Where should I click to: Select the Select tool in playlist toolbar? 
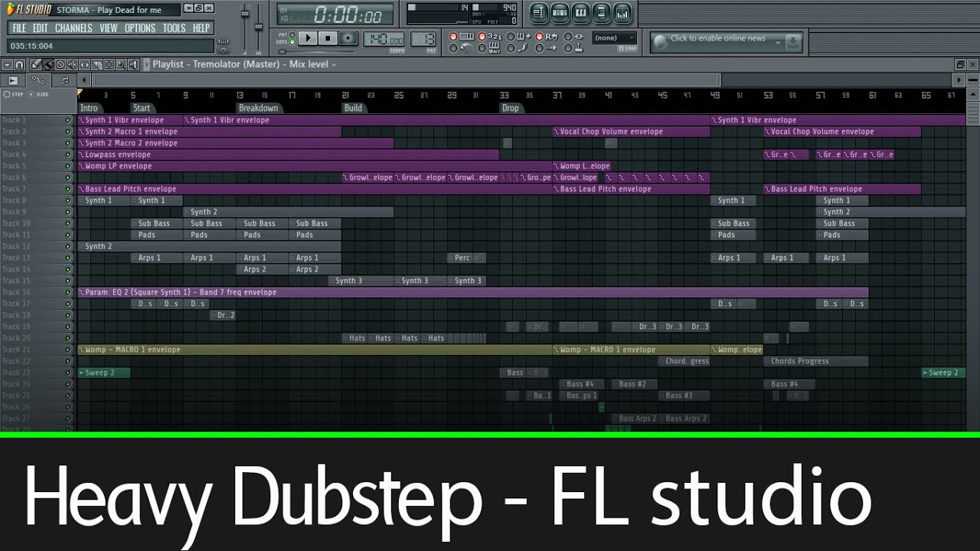pyautogui.click(x=109, y=65)
